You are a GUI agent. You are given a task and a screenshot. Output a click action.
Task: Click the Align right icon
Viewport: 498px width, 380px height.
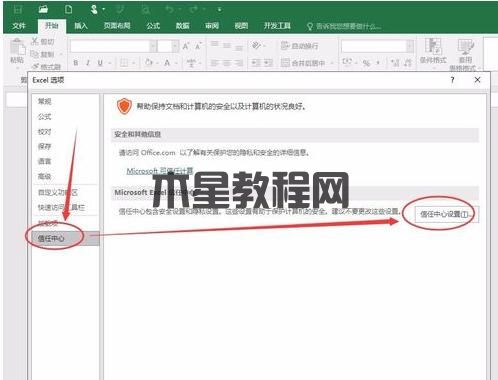[x=239, y=63]
